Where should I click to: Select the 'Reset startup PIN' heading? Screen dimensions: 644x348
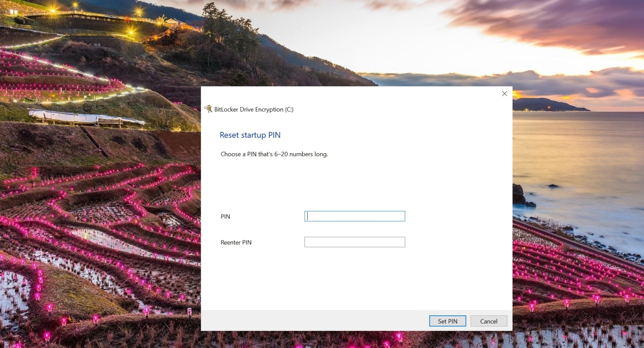(250, 135)
